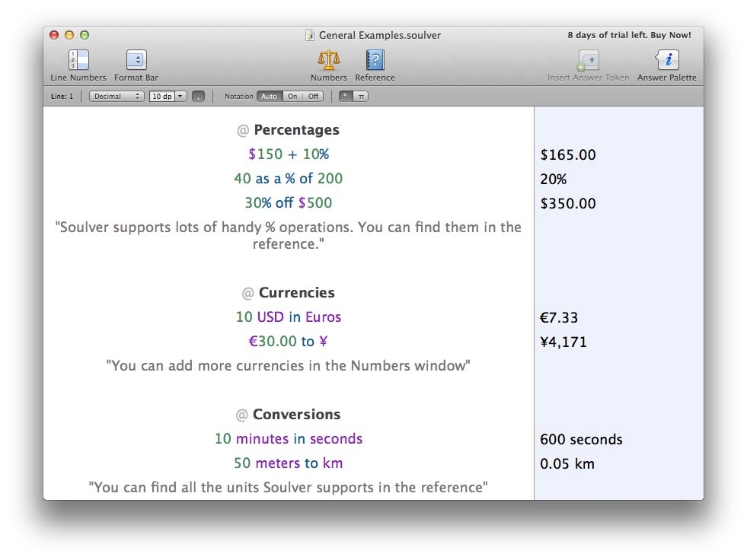This screenshot has width=747, height=560.
Task: Switch angle mode to degrees
Action: (346, 96)
